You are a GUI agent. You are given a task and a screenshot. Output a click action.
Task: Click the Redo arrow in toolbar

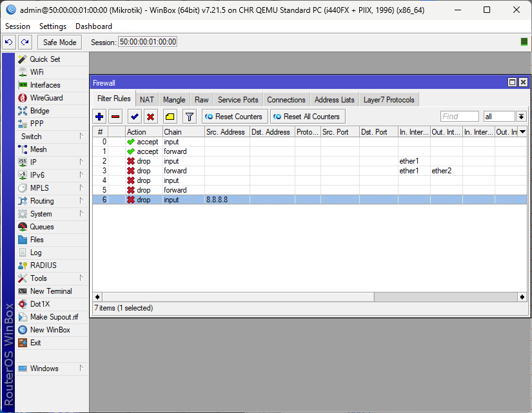pyautogui.click(x=25, y=43)
